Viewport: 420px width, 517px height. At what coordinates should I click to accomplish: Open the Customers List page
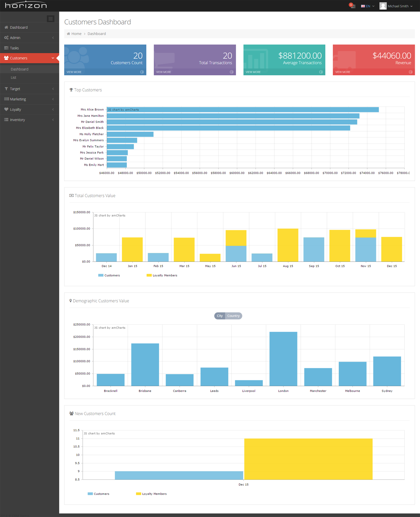point(13,77)
